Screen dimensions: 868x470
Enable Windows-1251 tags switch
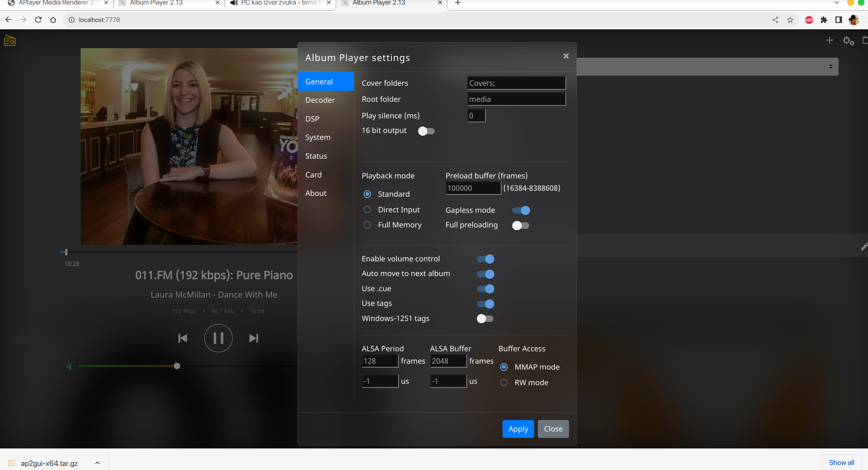485,319
